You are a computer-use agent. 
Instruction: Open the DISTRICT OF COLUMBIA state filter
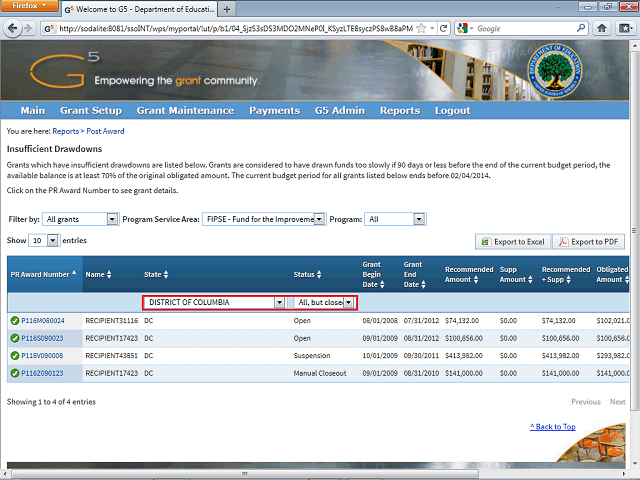tap(279, 303)
